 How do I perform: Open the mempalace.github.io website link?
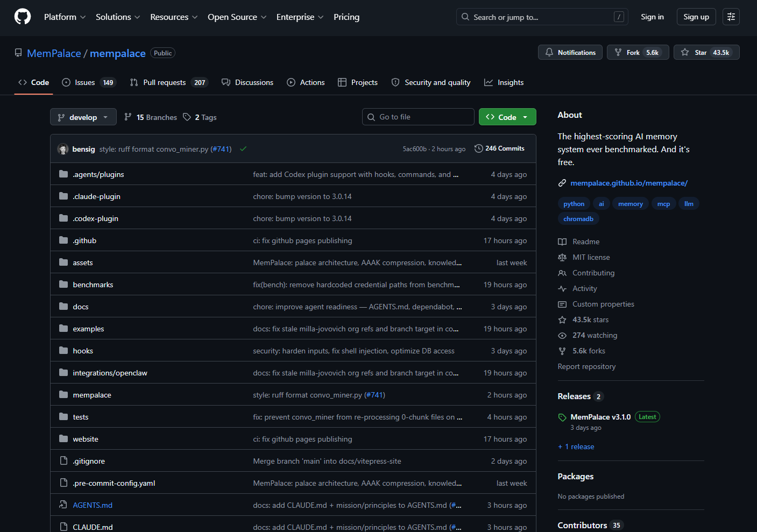coord(628,183)
